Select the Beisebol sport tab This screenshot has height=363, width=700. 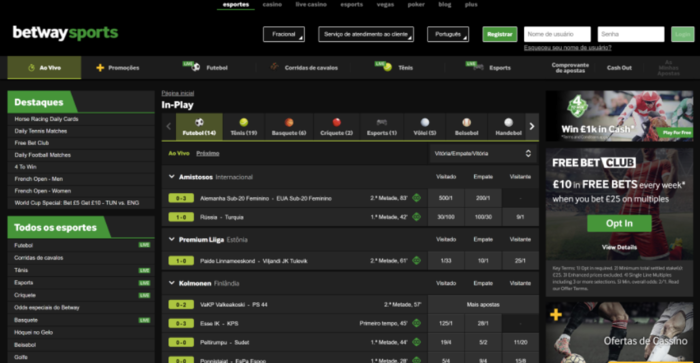click(467, 126)
